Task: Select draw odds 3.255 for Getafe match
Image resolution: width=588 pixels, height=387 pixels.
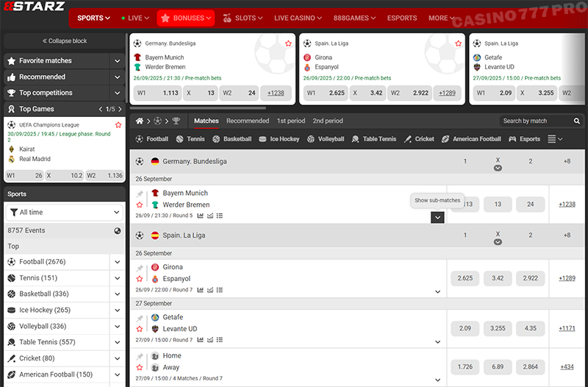Action: 498,328
